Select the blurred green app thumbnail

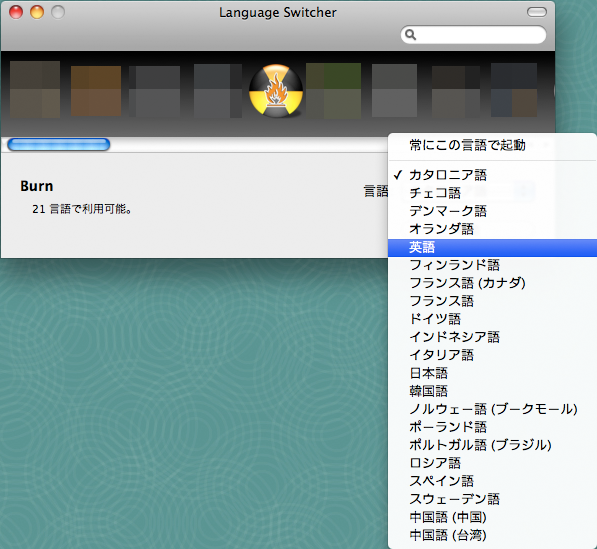(x=334, y=91)
